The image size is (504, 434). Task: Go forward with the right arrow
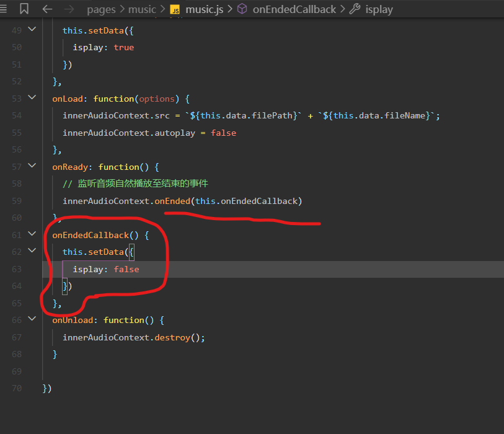pos(69,9)
